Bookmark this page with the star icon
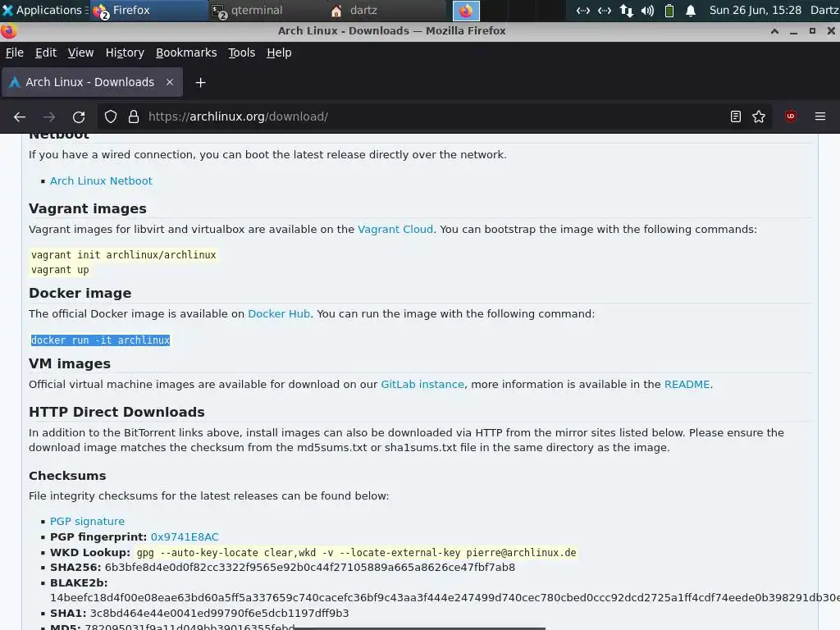 [x=759, y=116]
